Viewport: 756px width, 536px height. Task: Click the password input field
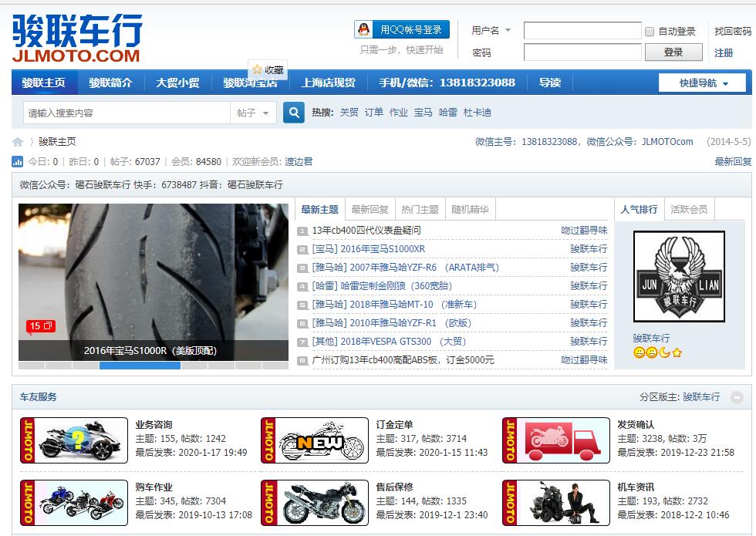(x=582, y=52)
